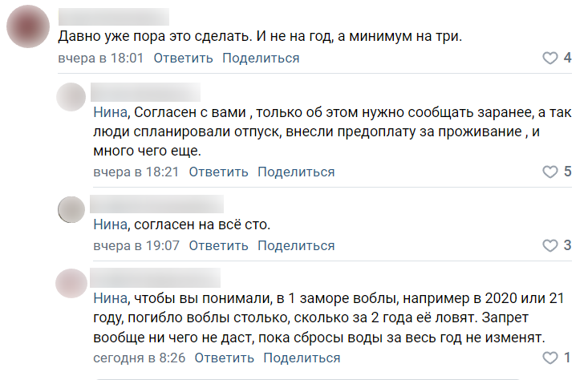Open avatar of the 19:07 reply author
This screenshot has height=380, width=588.
(x=71, y=209)
